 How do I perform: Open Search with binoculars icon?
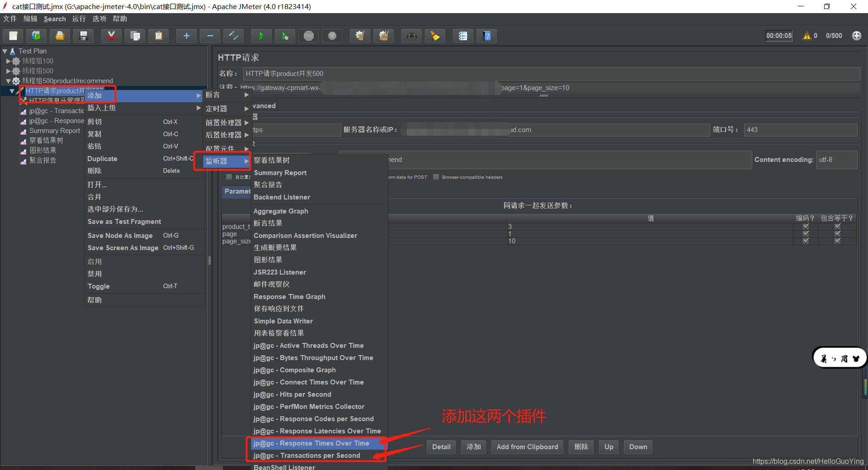(x=411, y=36)
